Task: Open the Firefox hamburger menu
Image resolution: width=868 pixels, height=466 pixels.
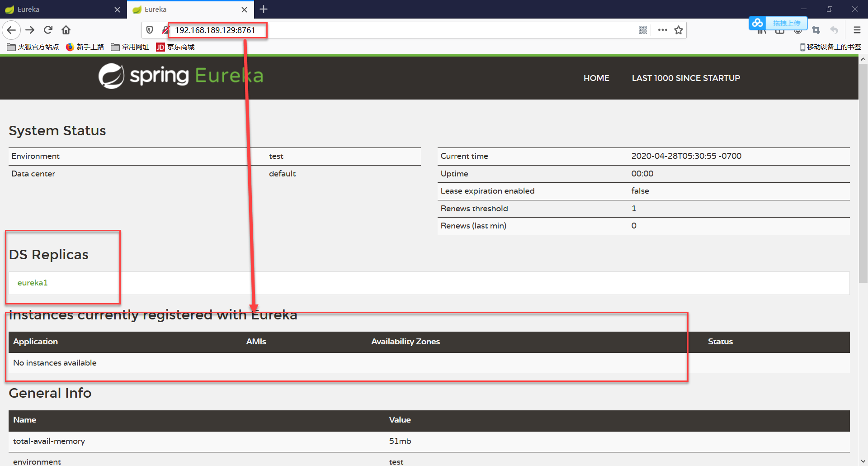Action: [857, 30]
